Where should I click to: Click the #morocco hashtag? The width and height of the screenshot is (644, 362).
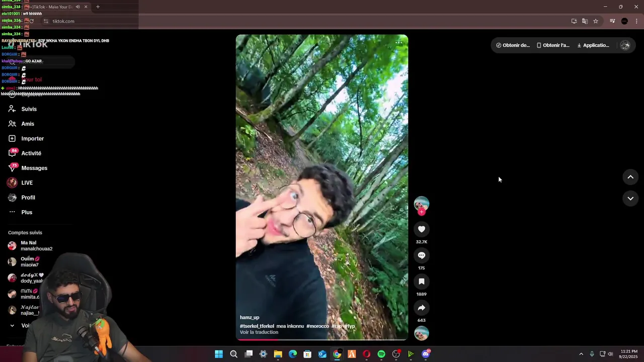(x=317, y=326)
